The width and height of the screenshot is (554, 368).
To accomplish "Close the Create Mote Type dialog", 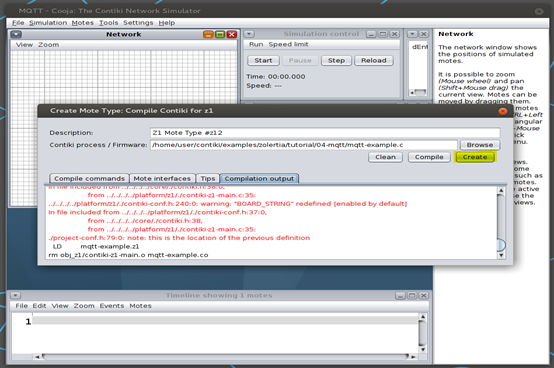I will point(502,111).
